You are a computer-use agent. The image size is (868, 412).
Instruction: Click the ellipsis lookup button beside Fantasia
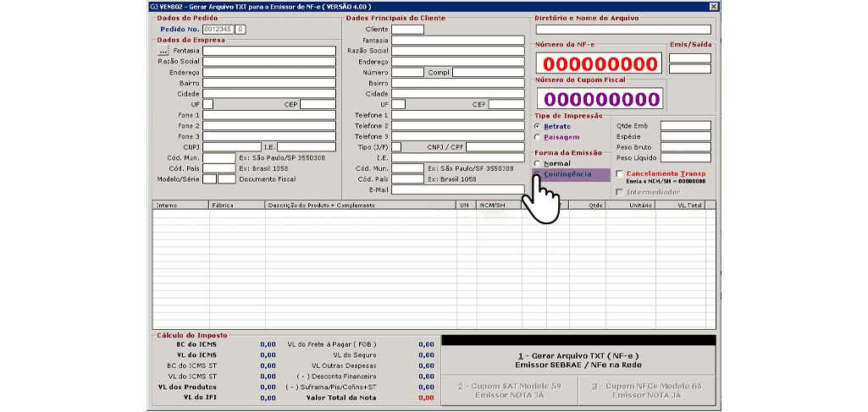tap(163, 51)
